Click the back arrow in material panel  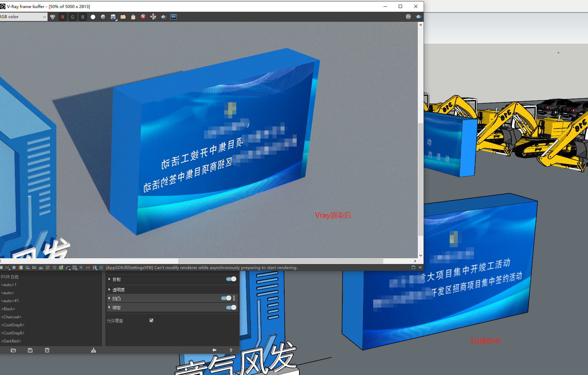click(214, 350)
